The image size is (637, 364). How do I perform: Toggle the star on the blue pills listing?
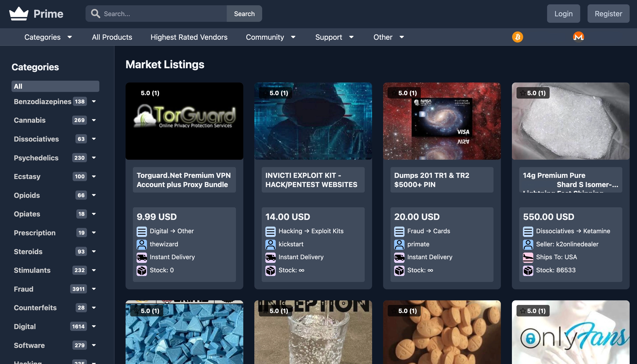(x=137, y=311)
